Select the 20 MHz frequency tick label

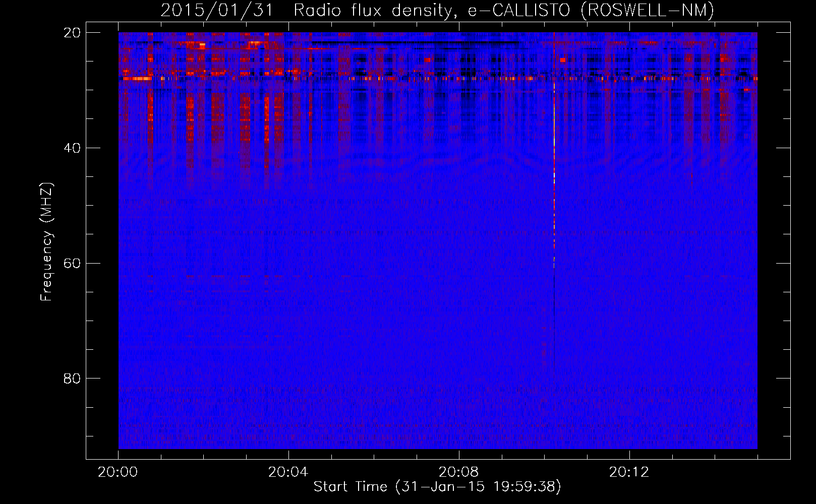pyautogui.click(x=73, y=33)
